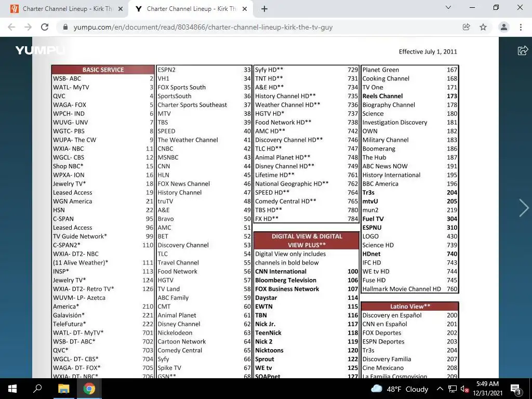The height and width of the screenshot is (399, 532).
Task: Click the 'Effective July 1, 2011' text
Action: tap(428, 51)
